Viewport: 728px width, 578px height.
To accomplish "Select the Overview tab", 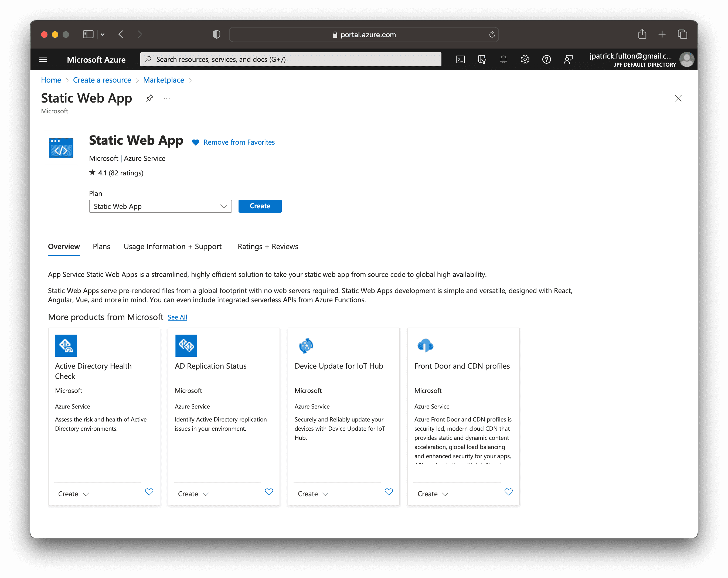I will click(64, 246).
